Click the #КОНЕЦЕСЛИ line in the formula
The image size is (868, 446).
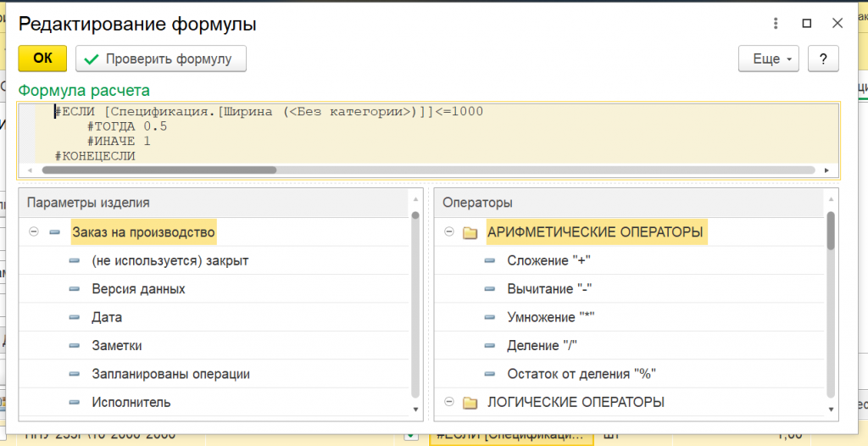click(95, 156)
